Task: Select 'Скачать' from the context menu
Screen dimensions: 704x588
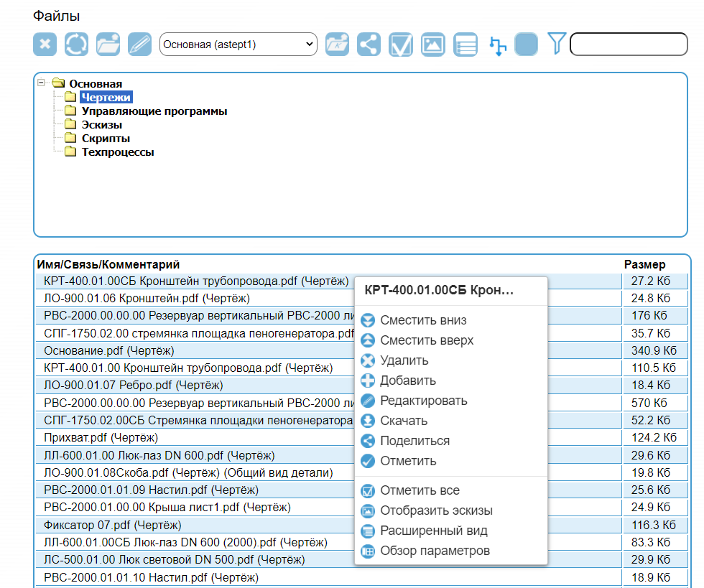Action: point(404,421)
